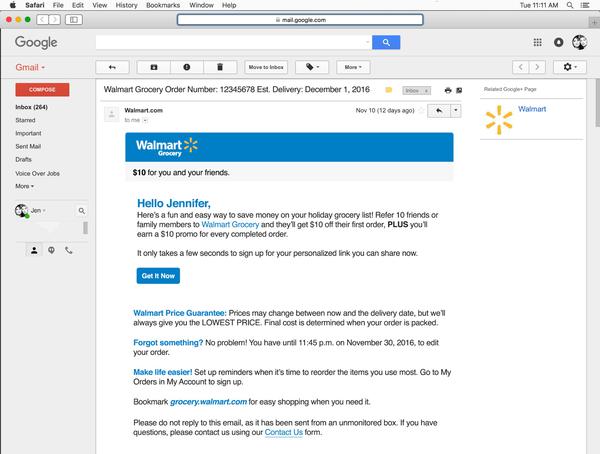Image resolution: width=600 pixels, height=454 pixels.
Task: Toggle the star on this message
Action: click(x=423, y=111)
